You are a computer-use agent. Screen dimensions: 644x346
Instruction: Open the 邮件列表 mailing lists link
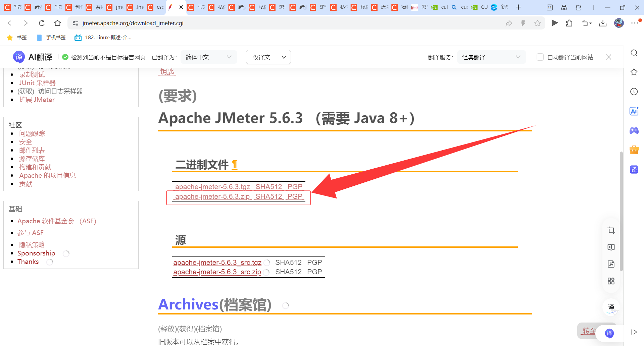coord(32,150)
